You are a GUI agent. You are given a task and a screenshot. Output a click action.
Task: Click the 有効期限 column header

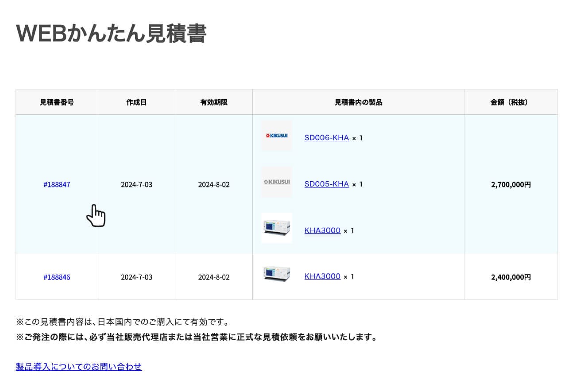(214, 102)
